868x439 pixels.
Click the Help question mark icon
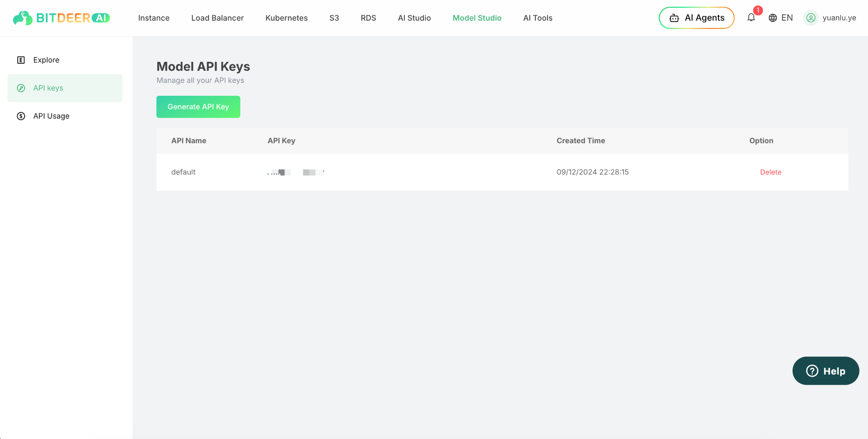[812, 371]
